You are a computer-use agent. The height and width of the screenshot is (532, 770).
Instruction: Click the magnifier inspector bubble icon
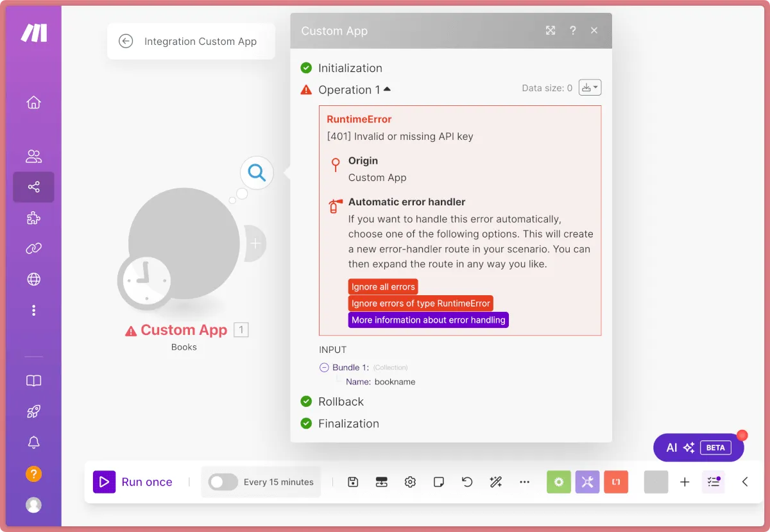click(x=257, y=173)
